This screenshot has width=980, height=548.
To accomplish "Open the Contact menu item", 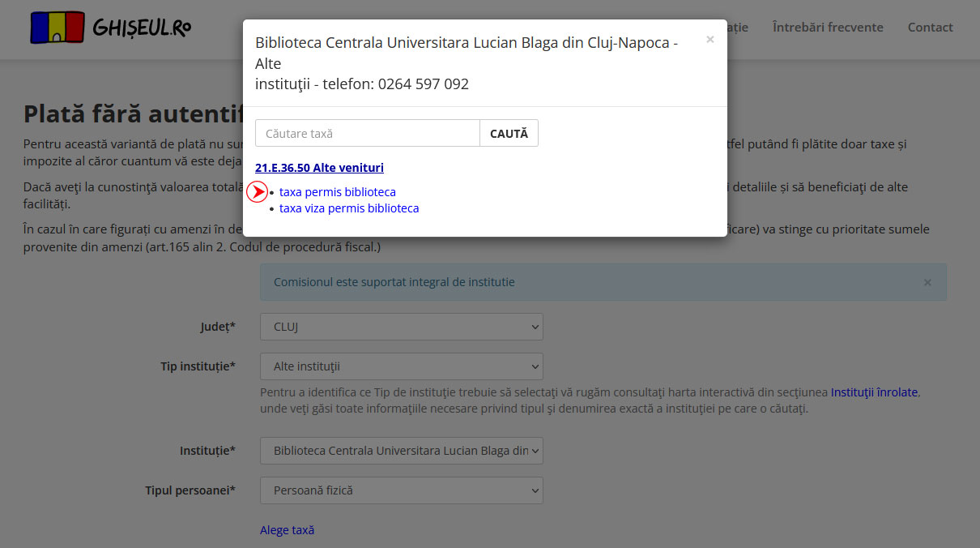I will pos(930,28).
